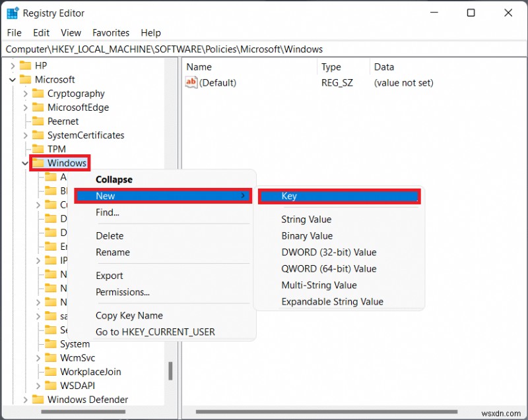The height and width of the screenshot is (420, 528).
Task: Select the Windows Defender key label
Action: pyautogui.click(x=88, y=400)
